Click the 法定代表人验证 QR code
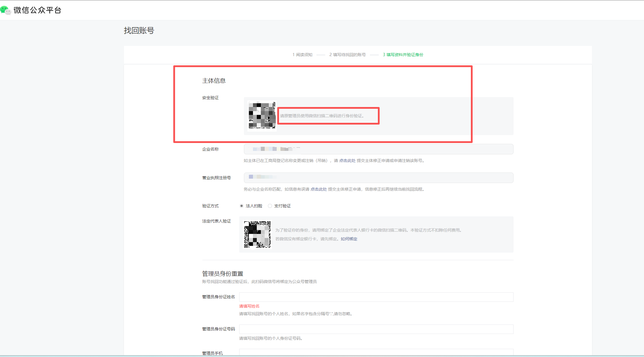The image size is (644, 357). (257, 234)
